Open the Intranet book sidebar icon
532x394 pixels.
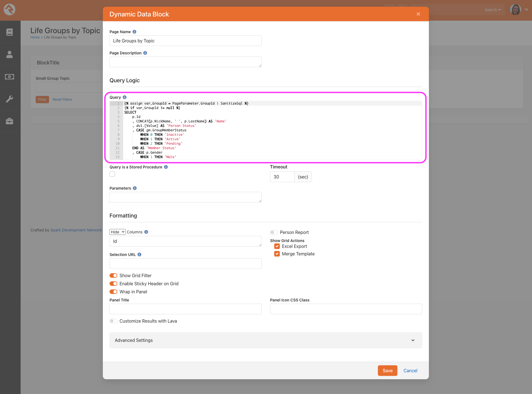click(9, 32)
